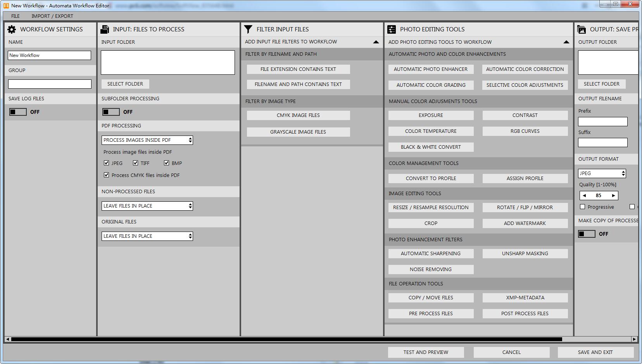Click the Input Files document icon
642x364 pixels.
(105, 29)
